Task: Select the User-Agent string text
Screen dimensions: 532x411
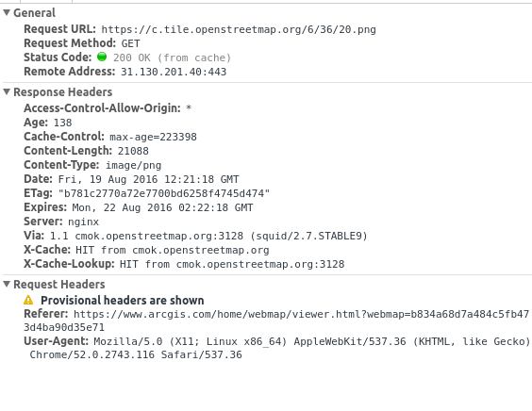Action: click(x=277, y=348)
